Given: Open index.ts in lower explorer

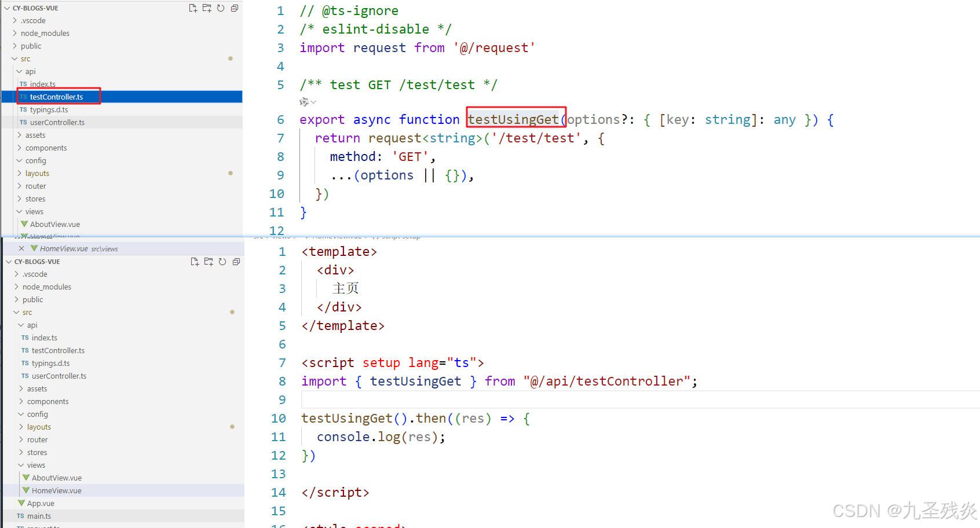Looking at the screenshot, I should 124,338.
